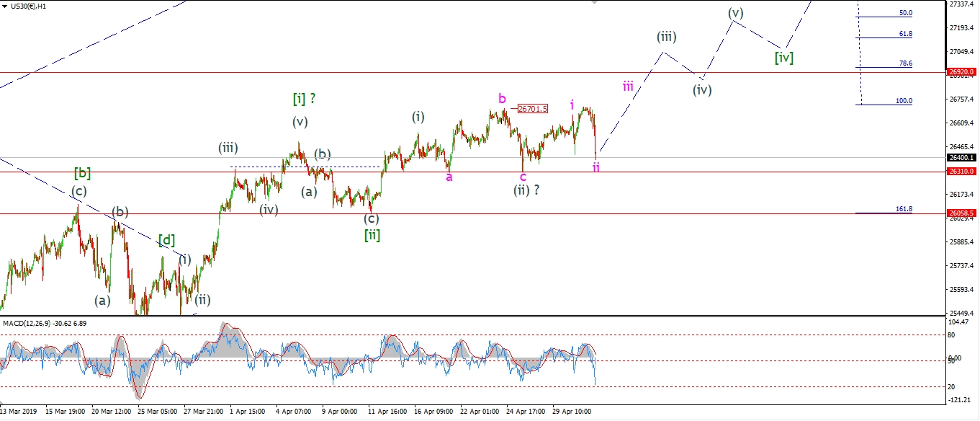The width and height of the screenshot is (980, 421).
Task: Click the grey chart shift triangle marker
Action: pyautogui.click(x=594, y=3)
